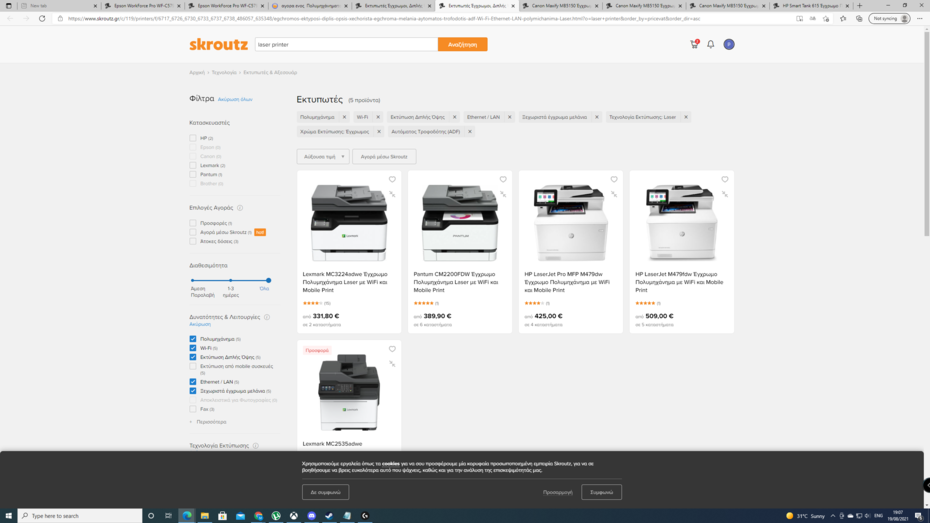Remove Τεχνολογία Εκτύπωσης: Laser chip
Screen dimensions: 930x523
tap(686, 117)
